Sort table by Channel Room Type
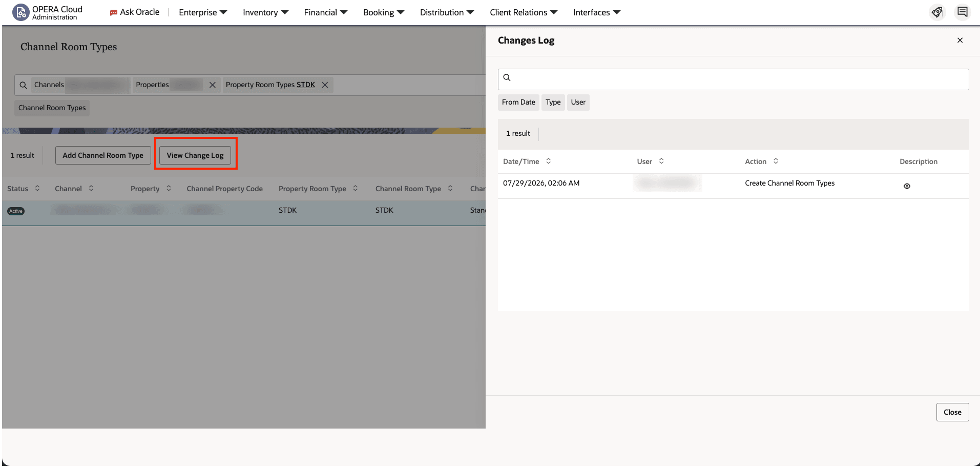 (450, 188)
